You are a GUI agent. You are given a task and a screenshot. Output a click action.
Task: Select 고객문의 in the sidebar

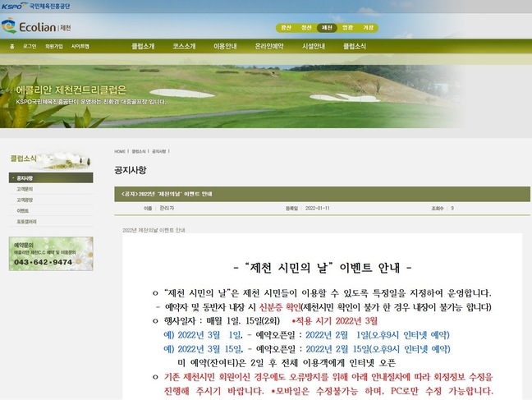tap(25, 189)
